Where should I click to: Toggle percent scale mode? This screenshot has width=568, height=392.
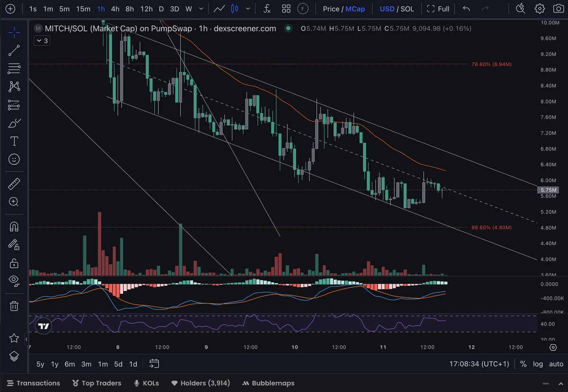[523, 364]
